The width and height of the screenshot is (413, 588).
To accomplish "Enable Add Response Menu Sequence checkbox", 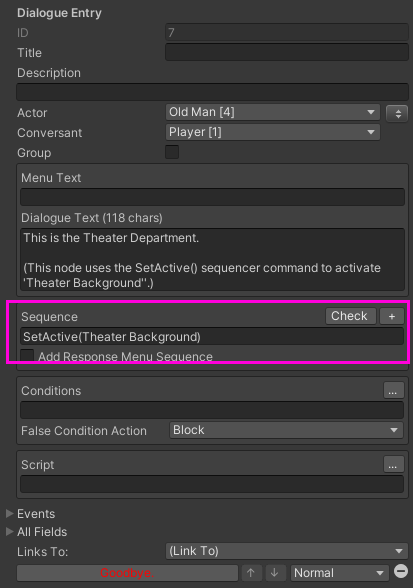I will 27,356.
